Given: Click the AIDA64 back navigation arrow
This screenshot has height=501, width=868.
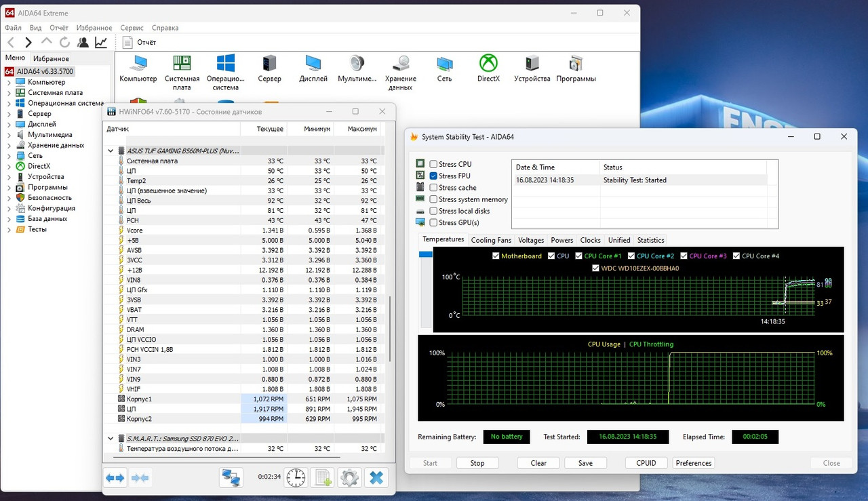Looking at the screenshot, I should 10,42.
